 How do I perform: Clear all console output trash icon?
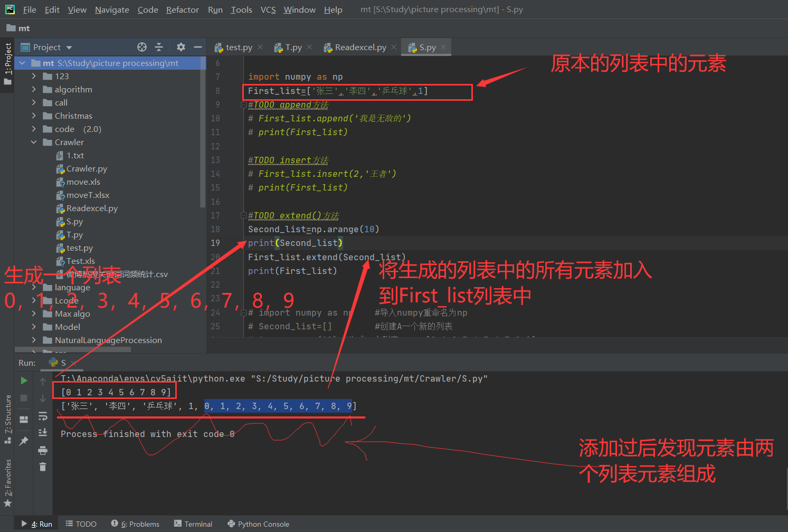point(43,467)
